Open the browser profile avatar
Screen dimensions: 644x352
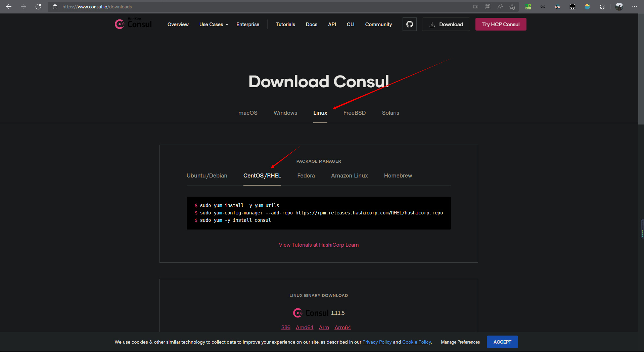coord(619,7)
